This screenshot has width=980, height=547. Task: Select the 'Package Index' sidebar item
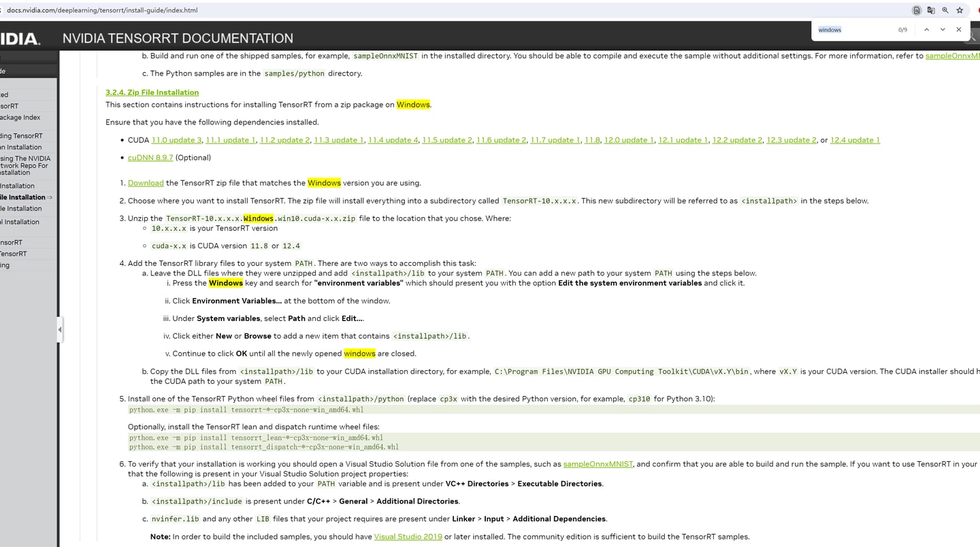point(20,118)
